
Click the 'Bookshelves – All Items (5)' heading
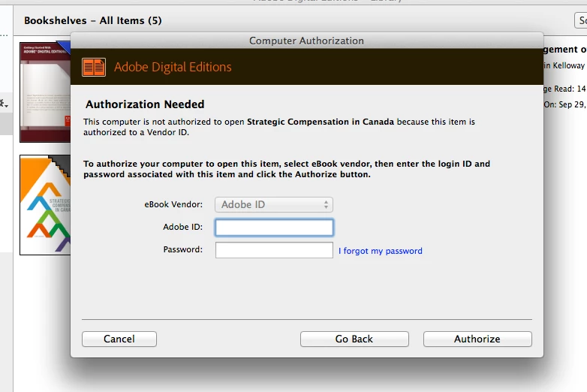tap(93, 20)
